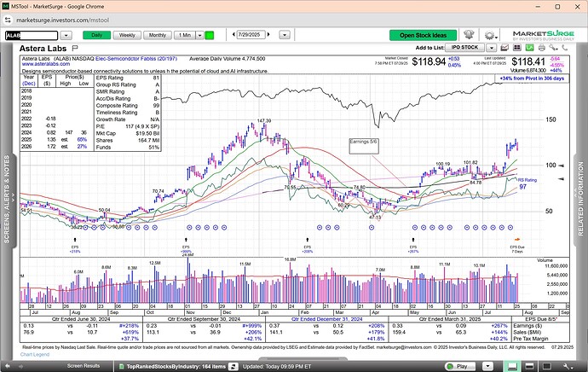Select the highlighted bottom panel layout icon
This screenshot has width=588, height=372.
click(x=512, y=366)
